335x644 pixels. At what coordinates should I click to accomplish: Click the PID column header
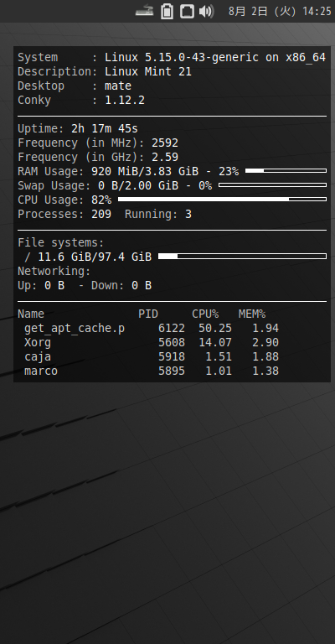coord(148,314)
